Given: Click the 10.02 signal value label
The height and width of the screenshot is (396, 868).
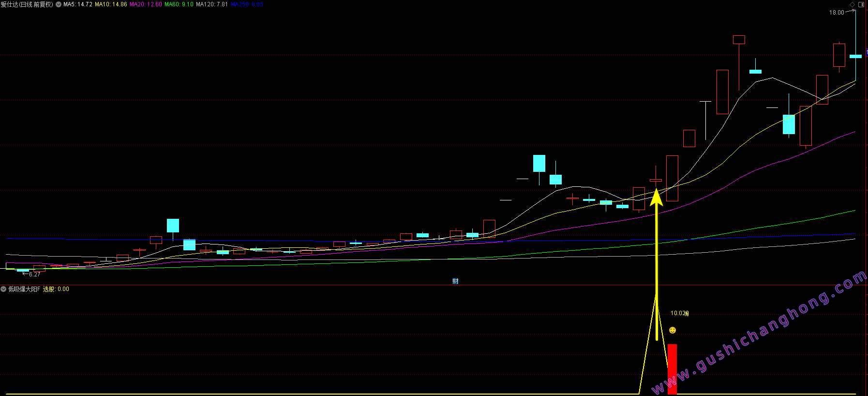Looking at the screenshot, I should (679, 313).
